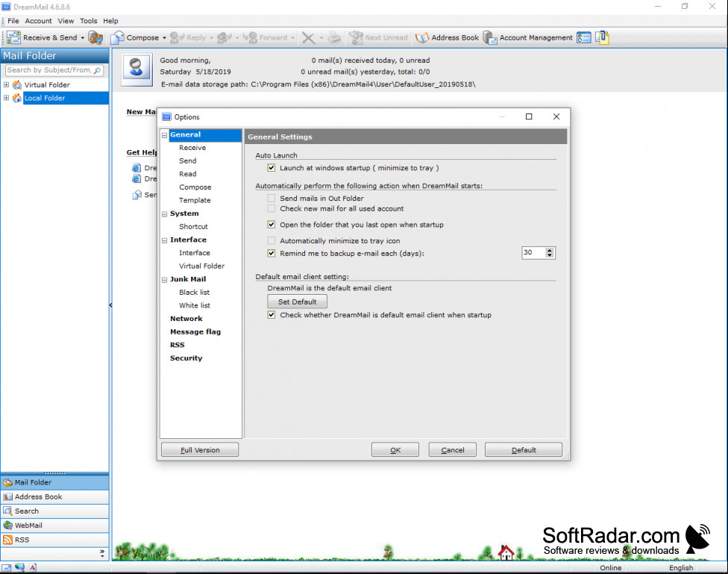Open the dropdown arrow next to toolbar Compose
728x574 pixels.
(164, 38)
